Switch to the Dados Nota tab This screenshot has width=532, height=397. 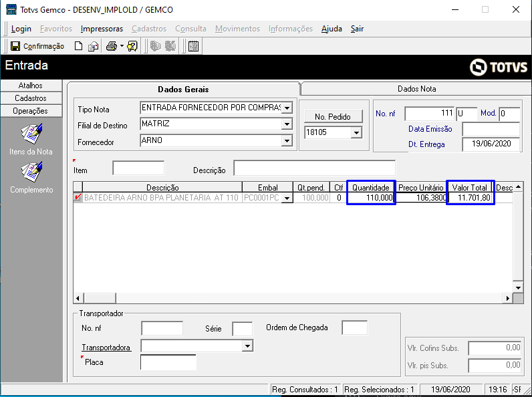point(416,89)
